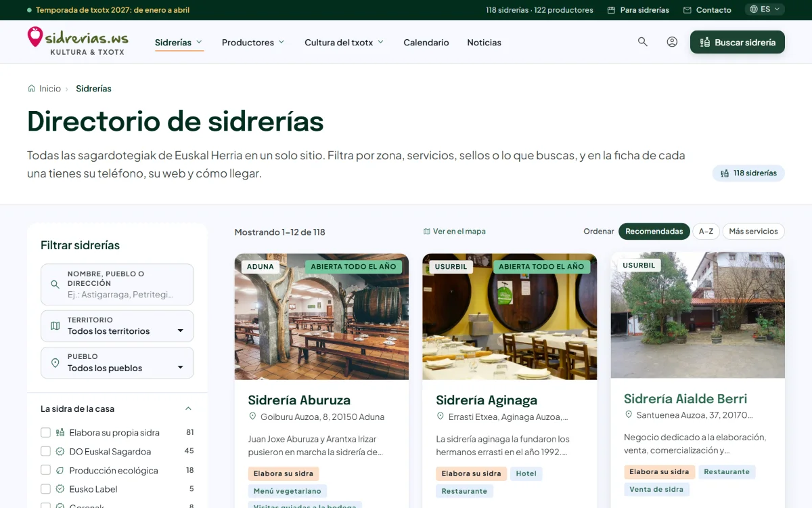Click the 118 sidrerías count badge
The width and height of the screenshot is (812, 508).
tap(748, 173)
